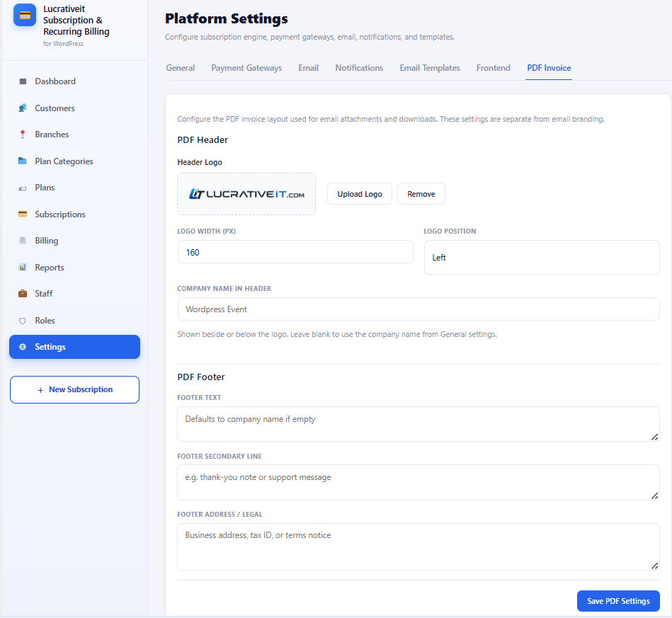Click the 'for WordPress' subtitle text
The image size is (672, 618).
pos(64,44)
